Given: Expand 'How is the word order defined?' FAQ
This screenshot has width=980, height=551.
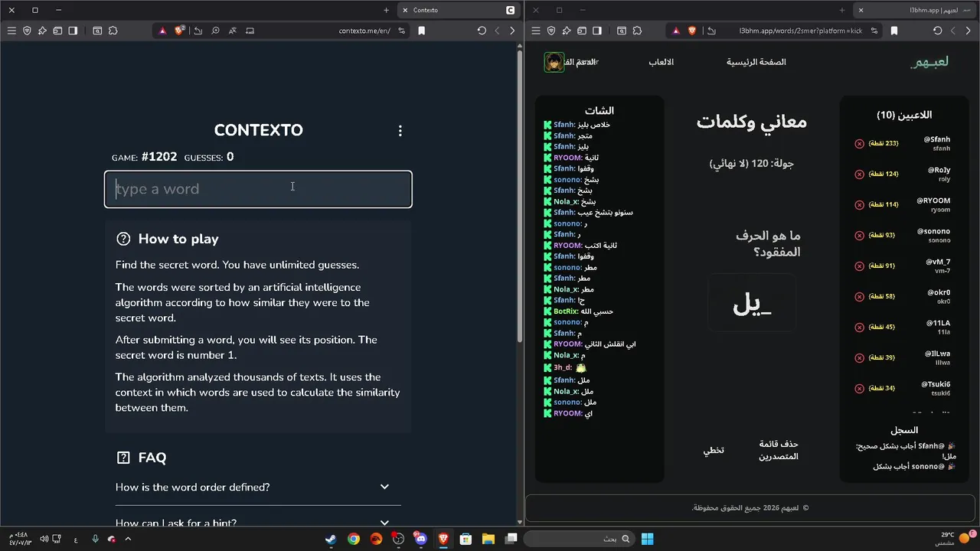Looking at the screenshot, I should point(258,487).
